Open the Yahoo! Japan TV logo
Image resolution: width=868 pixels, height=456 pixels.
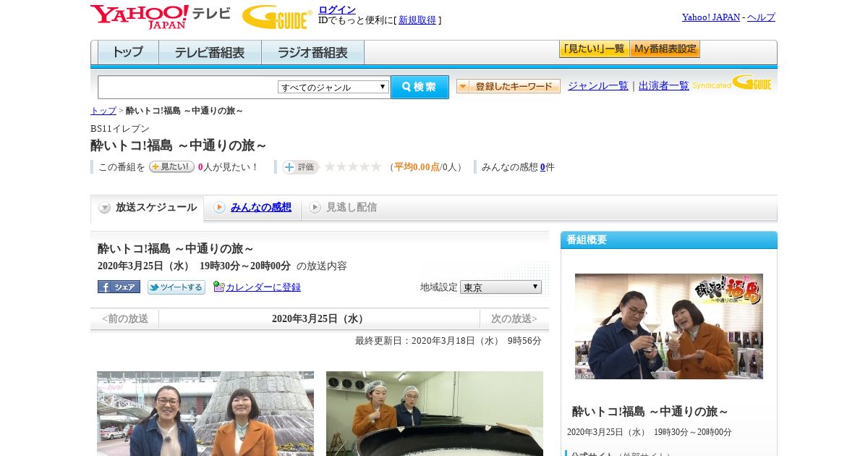pos(160,17)
